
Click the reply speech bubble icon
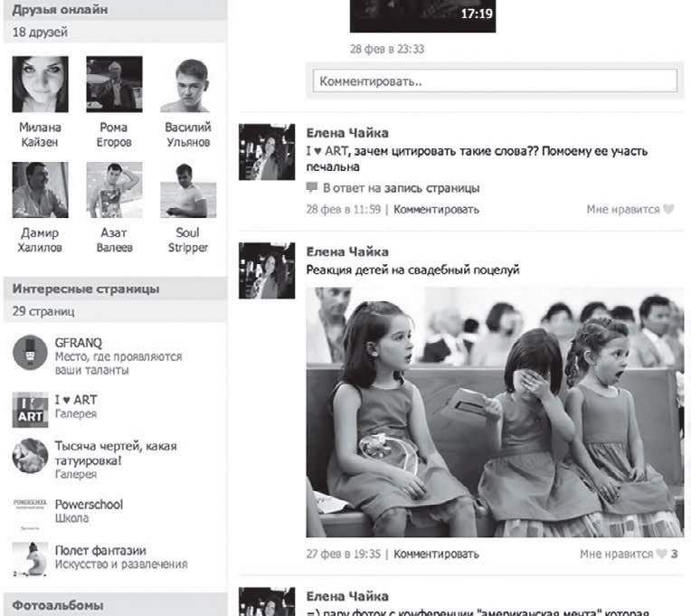coord(312,188)
